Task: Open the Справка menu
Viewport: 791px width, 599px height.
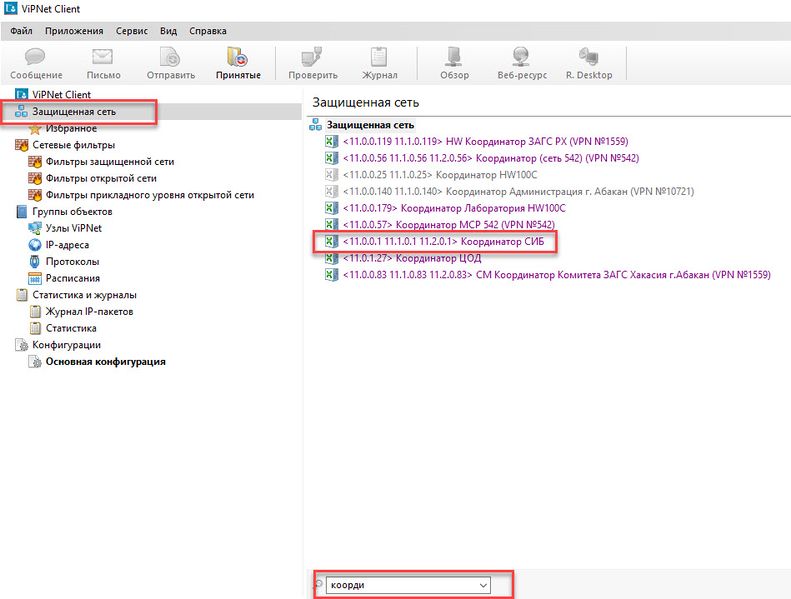Action: click(x=208, y=31)
